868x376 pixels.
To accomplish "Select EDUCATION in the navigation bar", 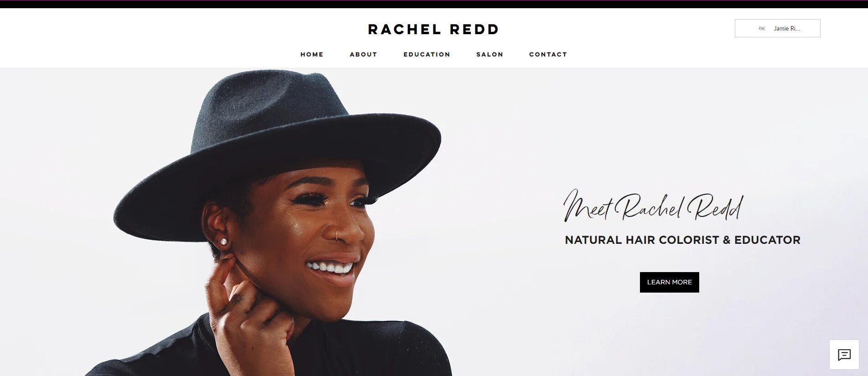I will tap(427, 54).
